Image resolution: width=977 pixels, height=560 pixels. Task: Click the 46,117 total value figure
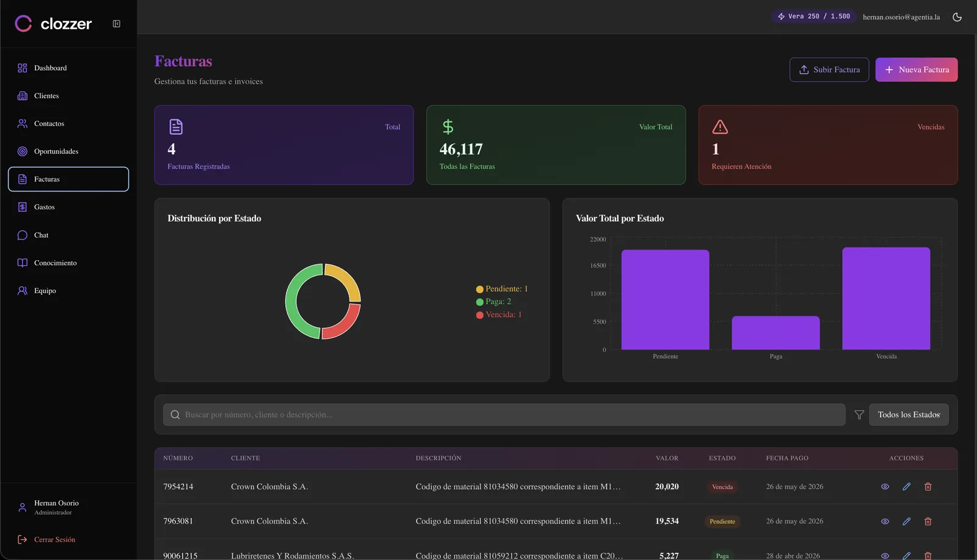click(461, 149)
